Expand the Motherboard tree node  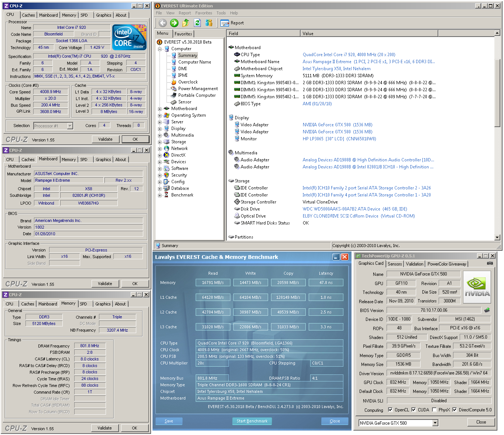pos(160,109)
